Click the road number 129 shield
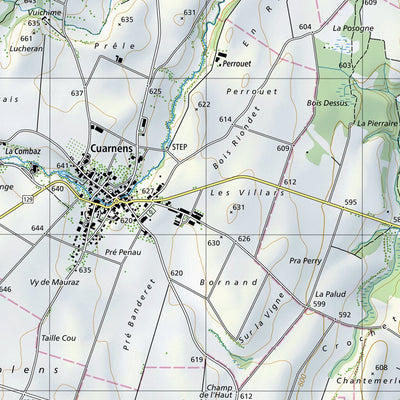Viewport: 400px width, 400px height. pyautogui.click(x=29, y=199)
